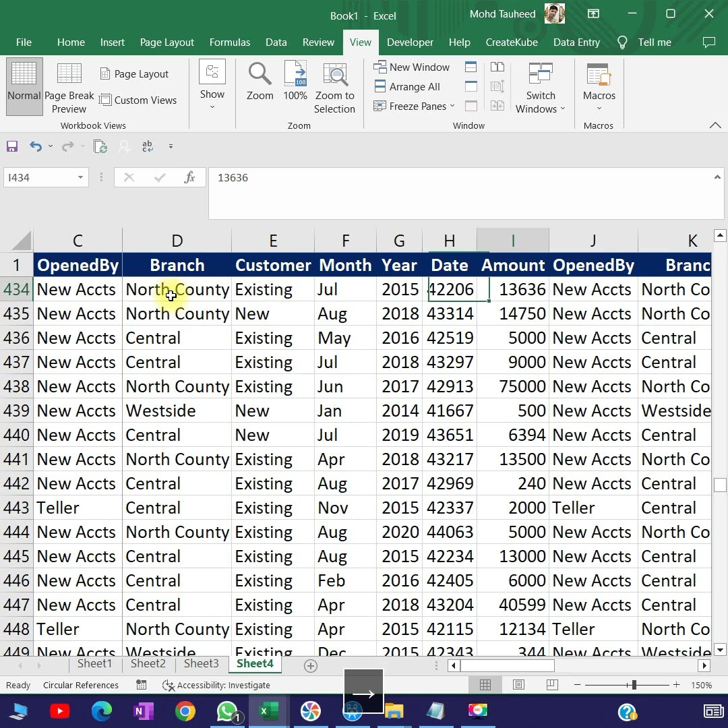The width and height of the screenshot is (728, 728).
Task: Click the Tell me search box
Action: click(644, 42)
